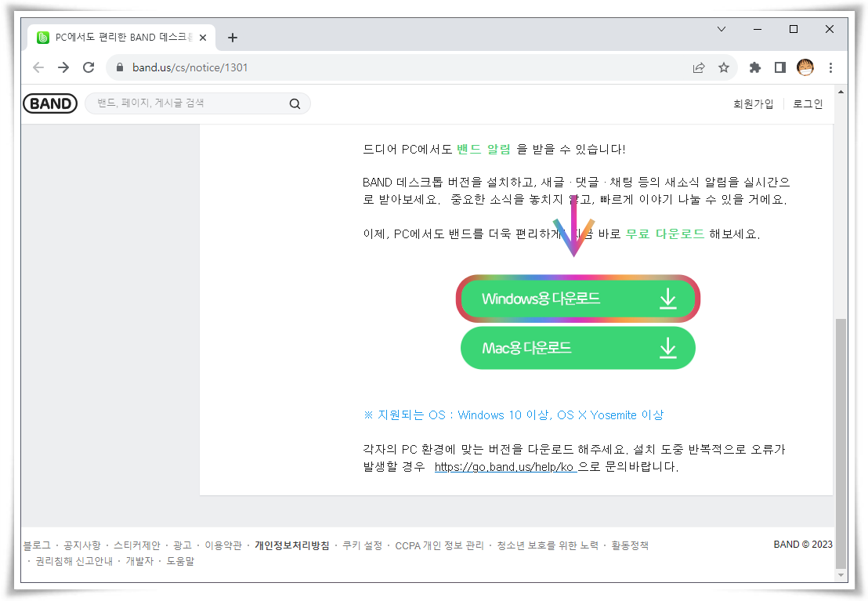
Task: Click scrollbar down arrow
Action: (x=841, y=575)
